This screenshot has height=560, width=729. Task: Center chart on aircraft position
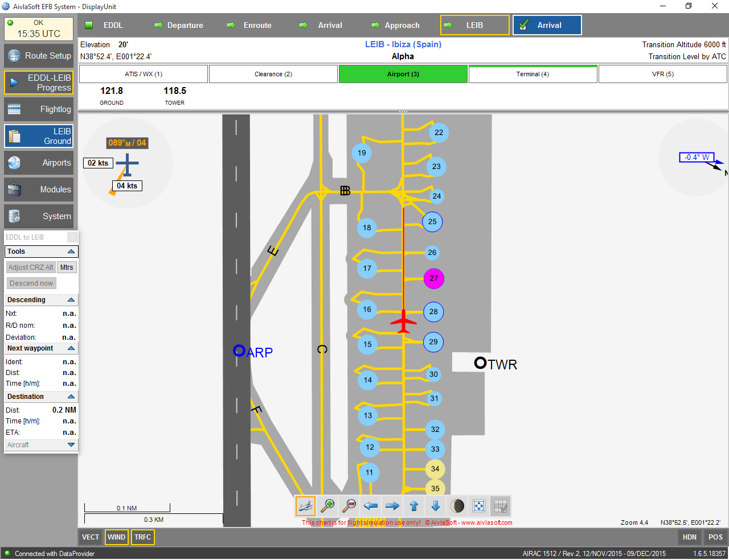[x=305, y=506]
